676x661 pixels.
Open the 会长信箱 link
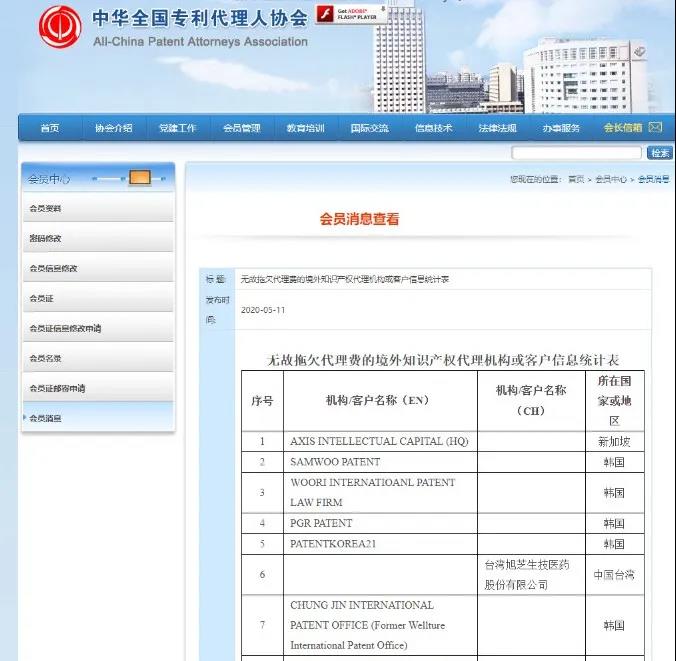click(x=623, y=128)
